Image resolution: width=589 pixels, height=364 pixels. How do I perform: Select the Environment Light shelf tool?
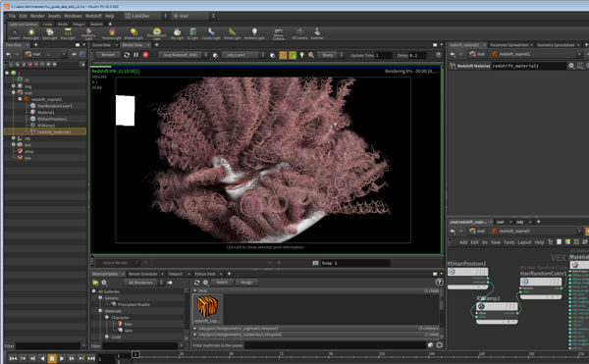click(x=157, y=33)
